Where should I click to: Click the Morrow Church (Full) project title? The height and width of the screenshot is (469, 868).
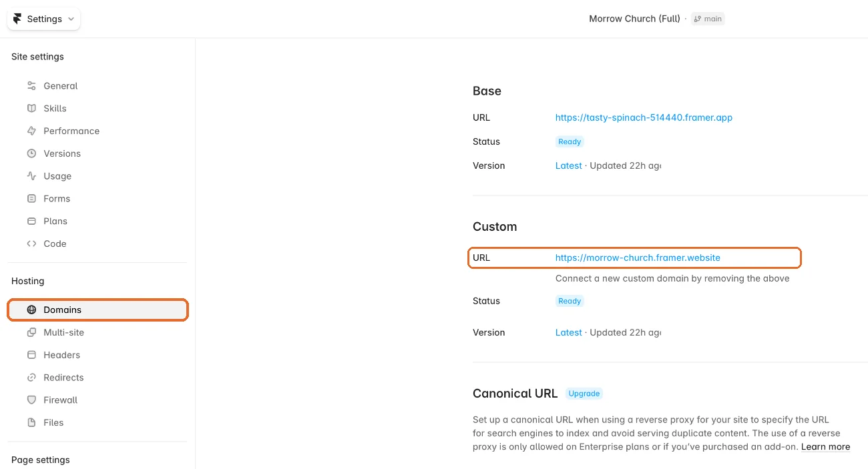tap(634, 19)
